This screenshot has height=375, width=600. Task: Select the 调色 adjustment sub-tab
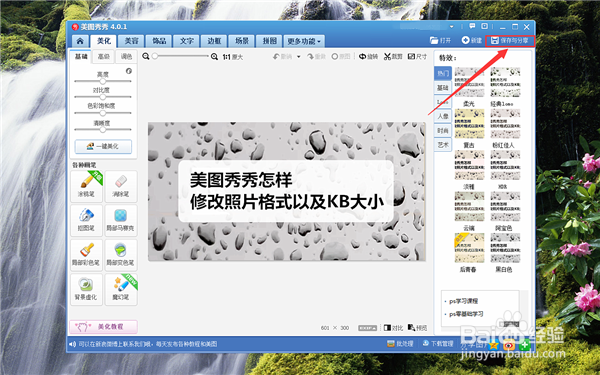126,57
